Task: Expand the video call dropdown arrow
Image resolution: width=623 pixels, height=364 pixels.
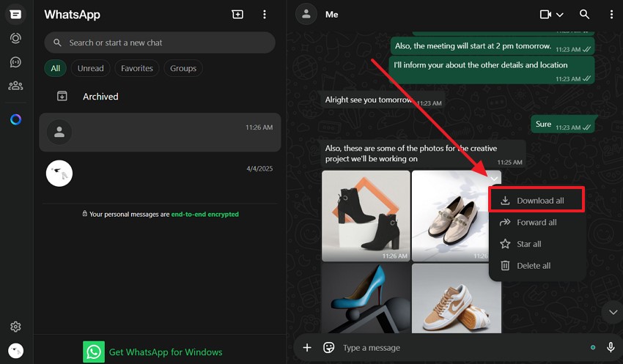Action: pos(560,15)
